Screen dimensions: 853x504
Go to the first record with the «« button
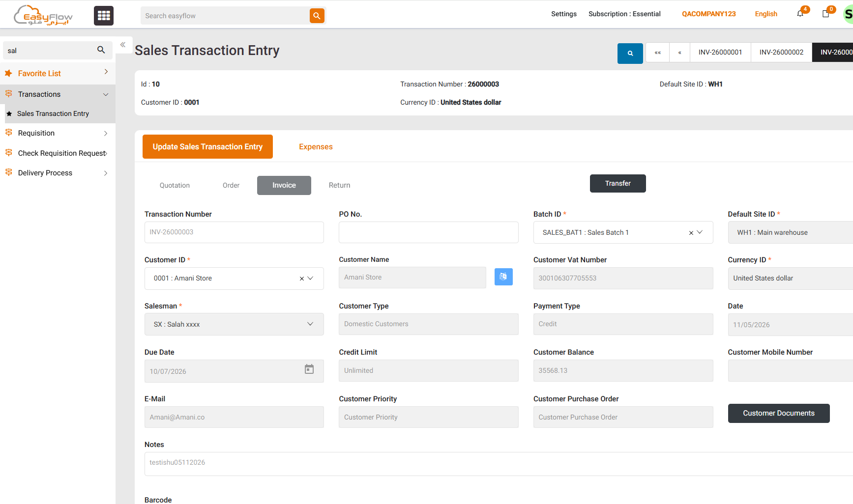(658, 53)
